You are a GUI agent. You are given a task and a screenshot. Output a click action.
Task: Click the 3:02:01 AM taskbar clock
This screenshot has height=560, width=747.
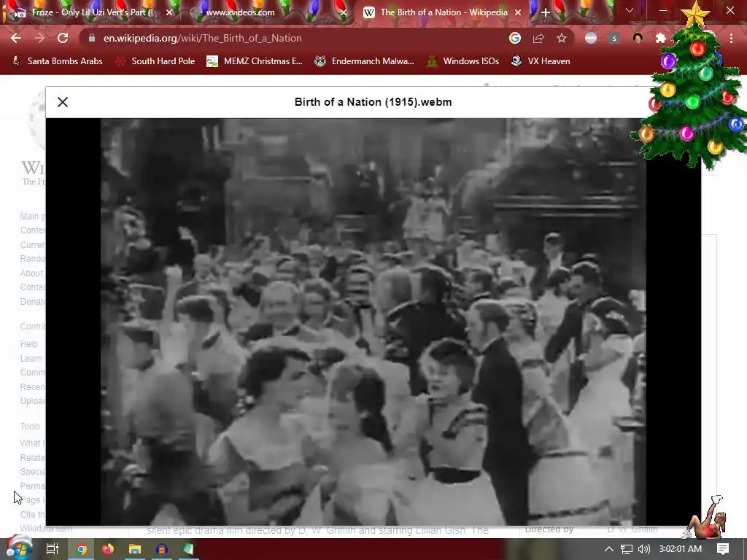681,549
